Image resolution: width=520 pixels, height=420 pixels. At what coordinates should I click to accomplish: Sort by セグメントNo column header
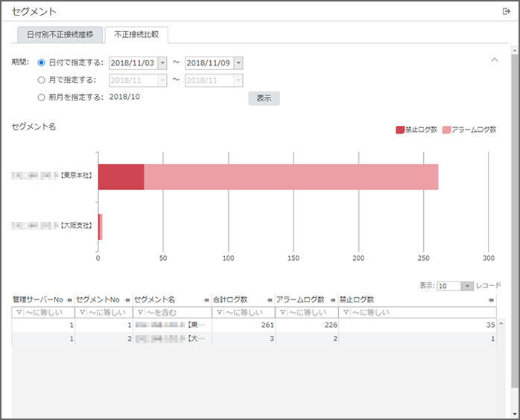coord(98,299)
